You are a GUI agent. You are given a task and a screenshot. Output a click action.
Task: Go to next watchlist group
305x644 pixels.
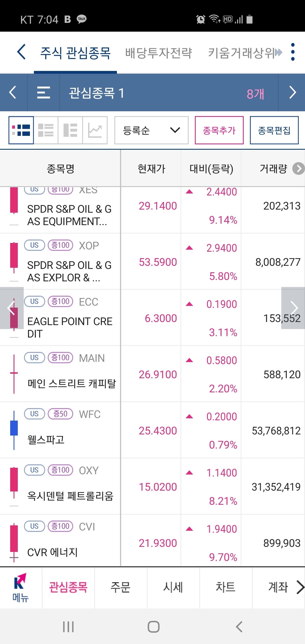tap(292, 93)
